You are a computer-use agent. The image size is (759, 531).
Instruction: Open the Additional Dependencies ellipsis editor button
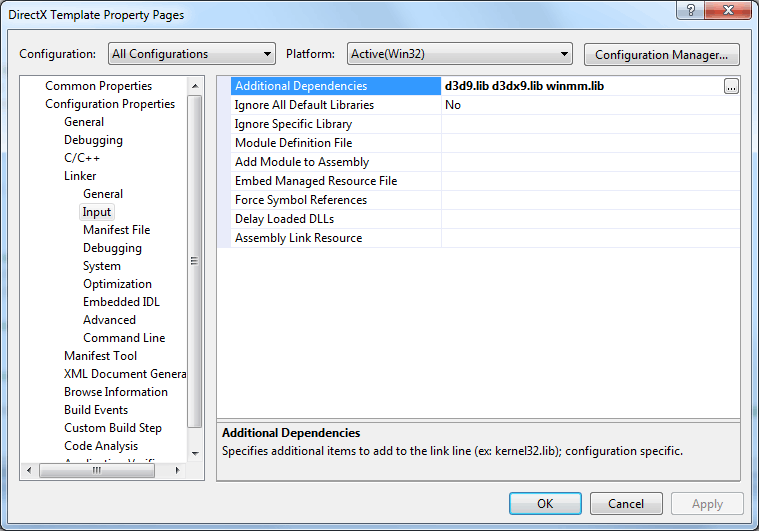pos(731,86)
